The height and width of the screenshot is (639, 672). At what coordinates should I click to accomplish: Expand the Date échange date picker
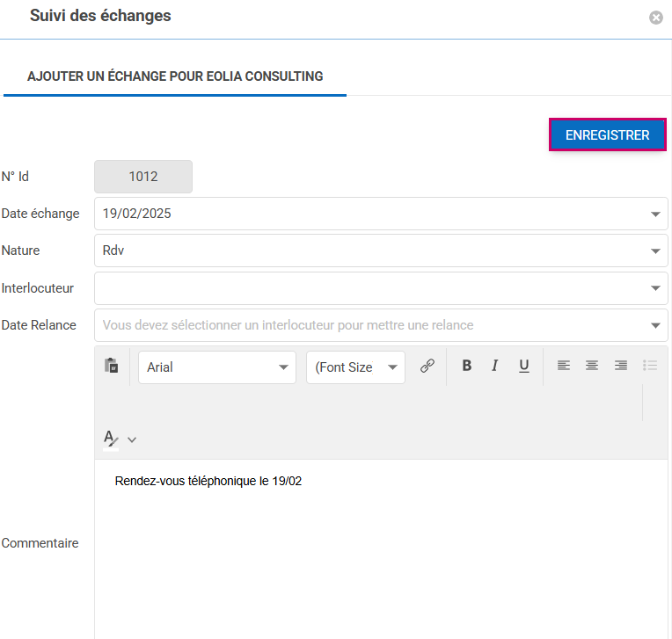click(655, 214)
